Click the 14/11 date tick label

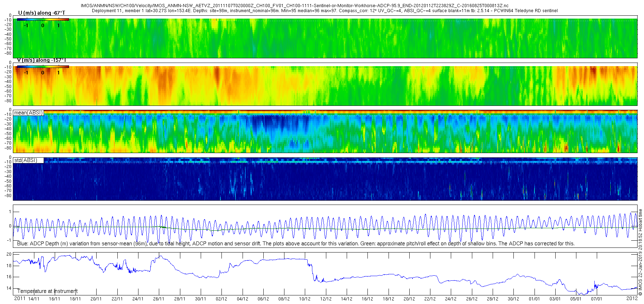[34, 299]
